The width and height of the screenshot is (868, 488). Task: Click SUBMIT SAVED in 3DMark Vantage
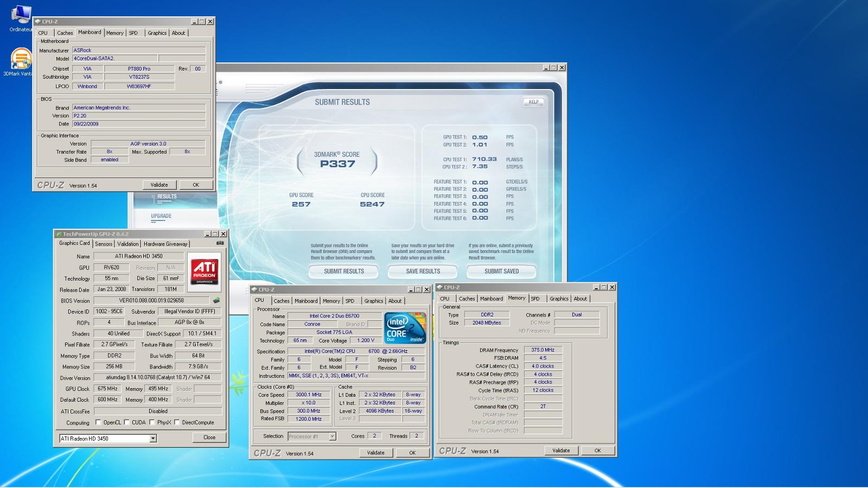pyautogui.click(x=502, y=271)
